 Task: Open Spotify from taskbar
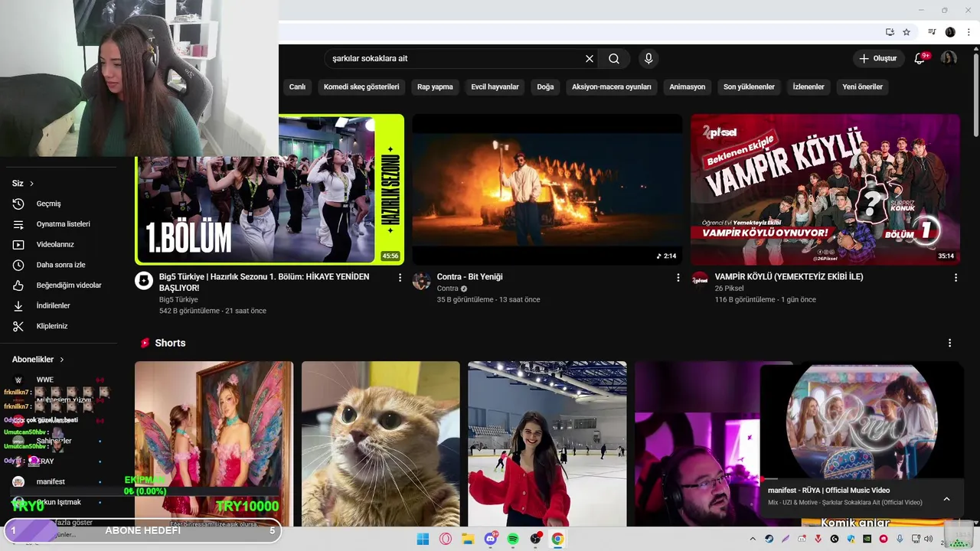513,539
